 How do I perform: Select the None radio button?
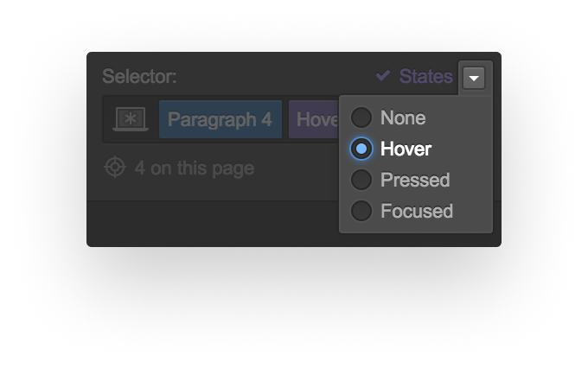[361, 117]
